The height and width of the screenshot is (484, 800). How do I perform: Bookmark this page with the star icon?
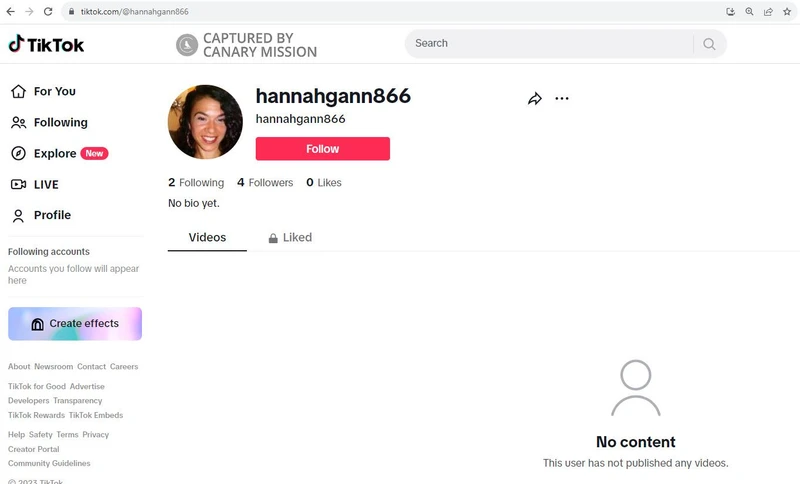click(787, 11)
